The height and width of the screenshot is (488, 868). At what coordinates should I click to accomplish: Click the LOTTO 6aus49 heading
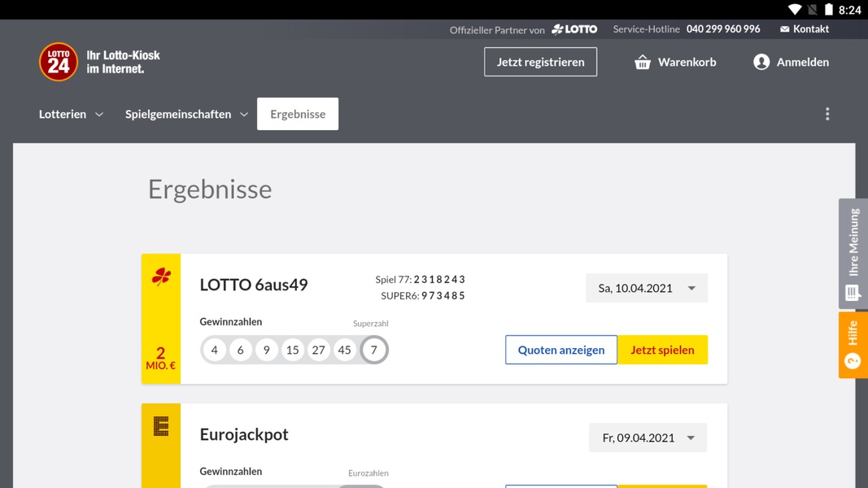click(x=254, y=285)
